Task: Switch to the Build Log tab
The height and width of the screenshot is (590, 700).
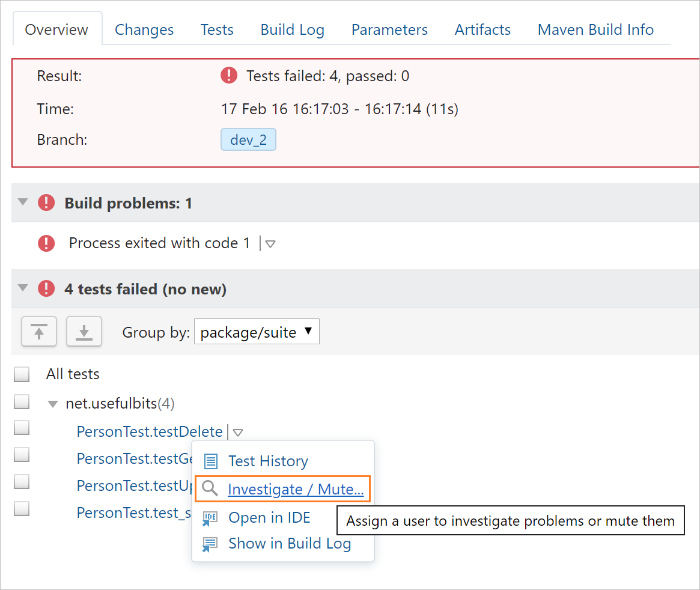Action: click(x=292, y=29)
